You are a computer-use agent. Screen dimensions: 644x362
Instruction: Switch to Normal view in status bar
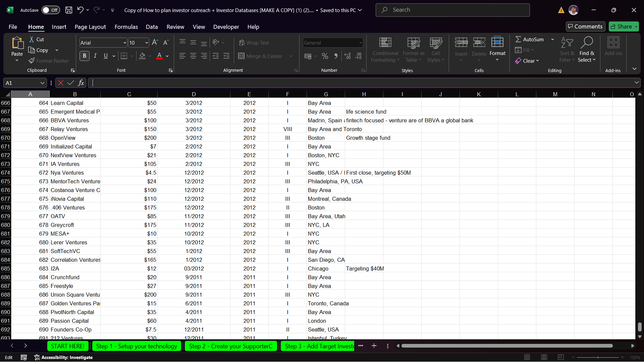tap(527, 357)
